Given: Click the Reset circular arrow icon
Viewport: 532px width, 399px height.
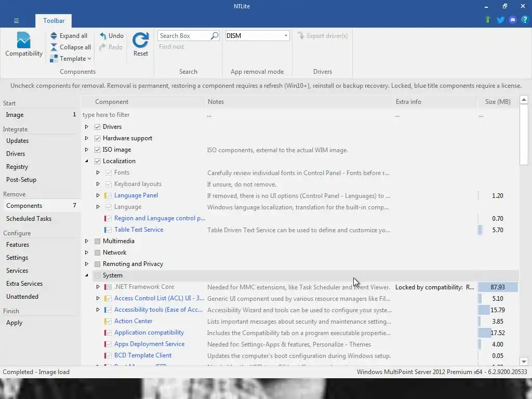Looking at the screenshot, I should click(x=140, y=40).
